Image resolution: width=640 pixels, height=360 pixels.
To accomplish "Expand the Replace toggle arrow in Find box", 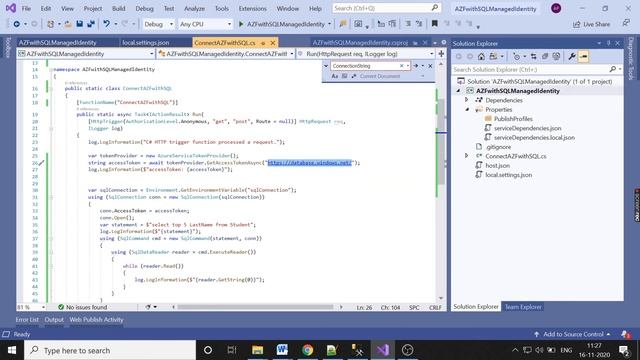I will click(326, 66).
